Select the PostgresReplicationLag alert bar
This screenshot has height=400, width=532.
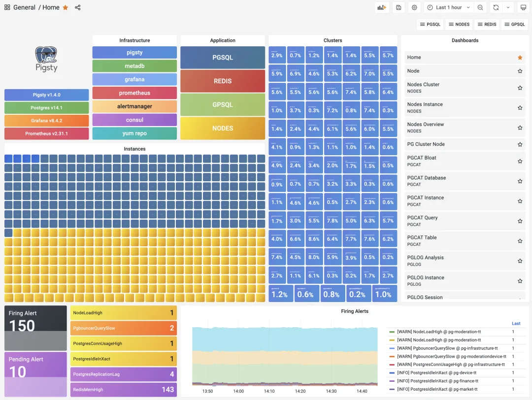124,374
